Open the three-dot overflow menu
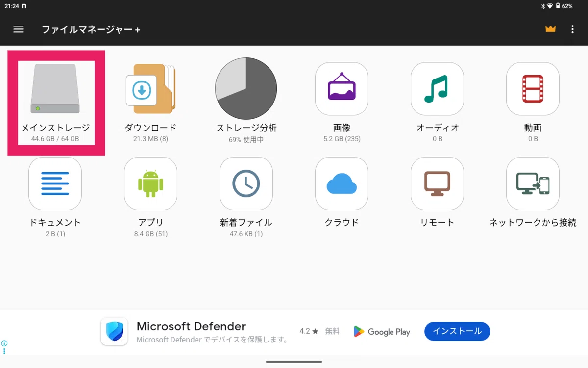Viewport: 588px width, 368px height. click(x=572, y=29)
